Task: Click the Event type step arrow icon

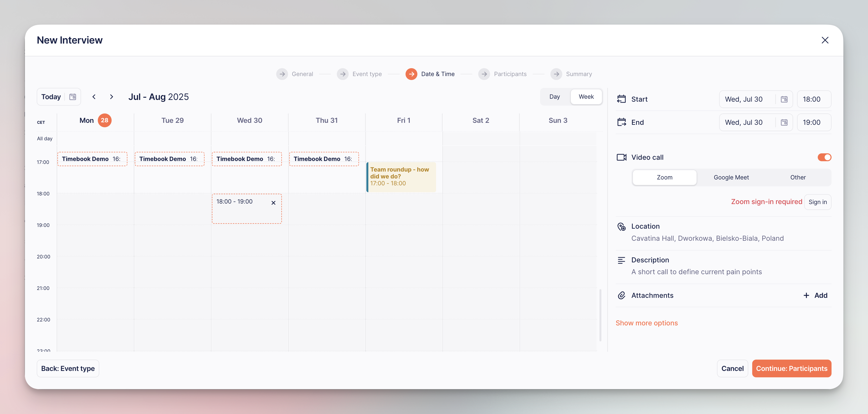Action: (x=343, y=74)
